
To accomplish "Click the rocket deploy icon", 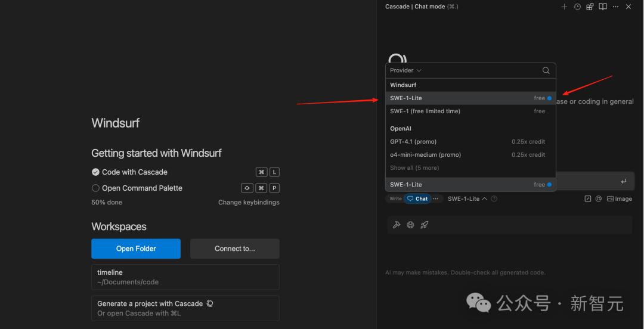I will point(424,225).
